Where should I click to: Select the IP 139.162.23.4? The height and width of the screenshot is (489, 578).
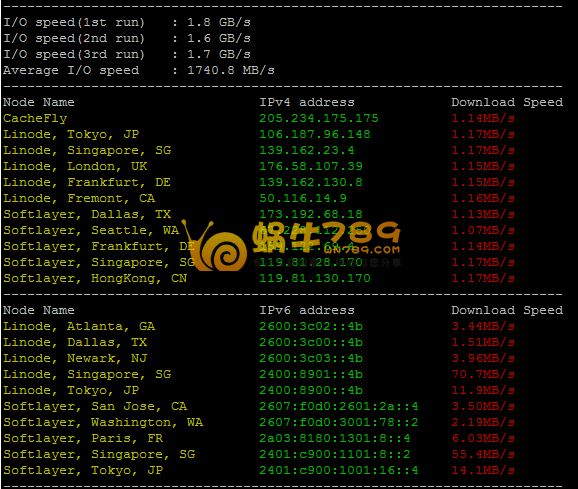point(307,150)
